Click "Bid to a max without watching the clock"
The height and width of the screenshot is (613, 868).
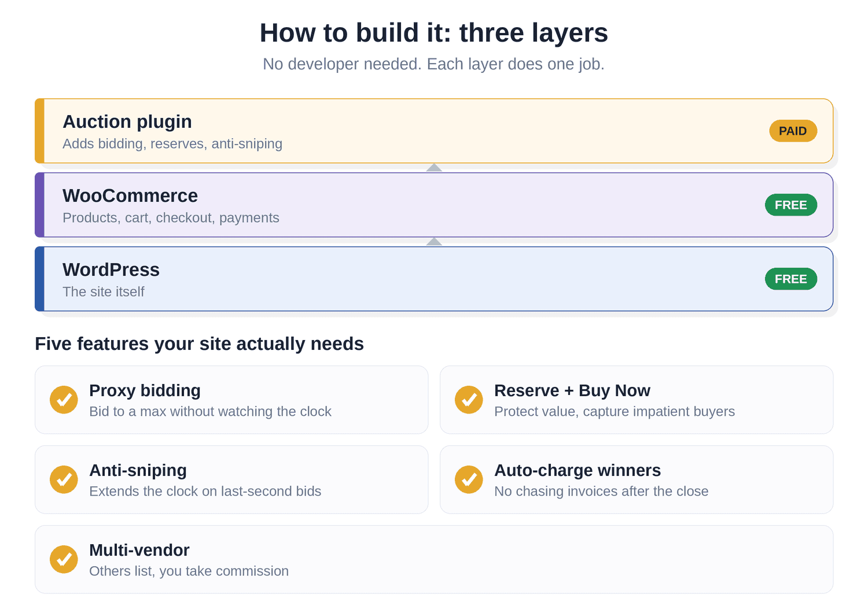[x=210, y=411]
